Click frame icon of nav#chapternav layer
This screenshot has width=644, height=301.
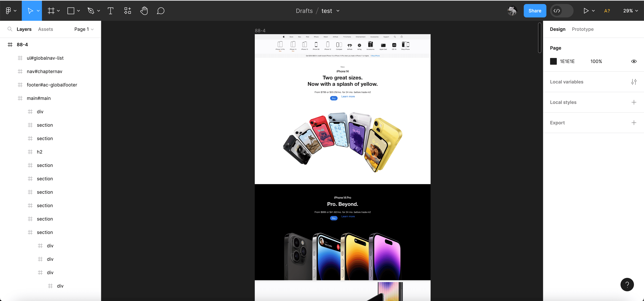pyautogui.click(x=20, y=71)
